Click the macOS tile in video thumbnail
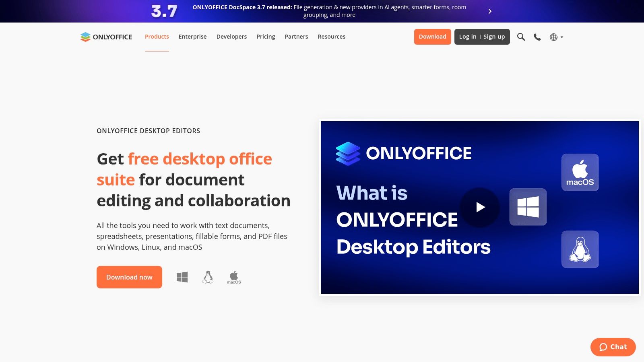 (x=580, y=172)
